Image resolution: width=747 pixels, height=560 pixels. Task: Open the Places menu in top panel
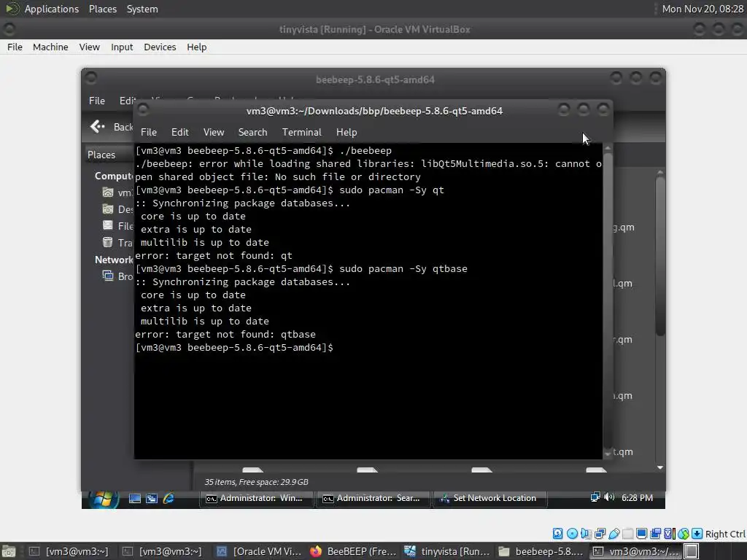click(103, 9)
